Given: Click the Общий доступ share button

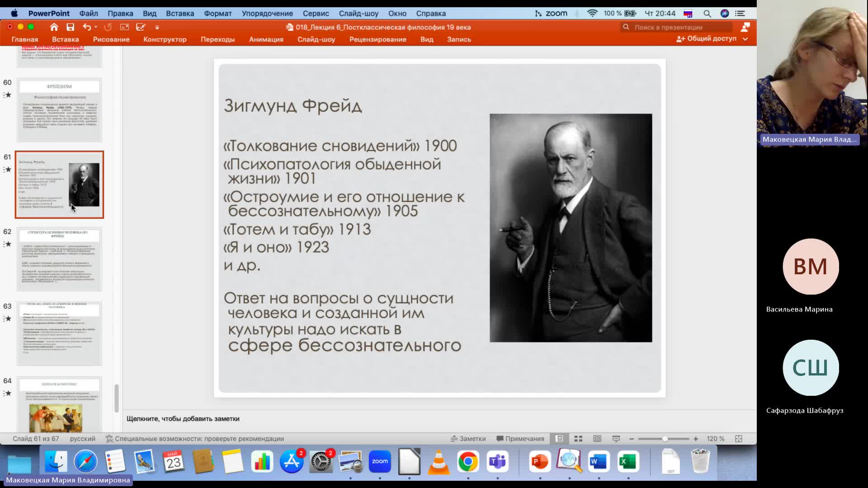Looking at the screenshot, I should (x=707, y=39).
